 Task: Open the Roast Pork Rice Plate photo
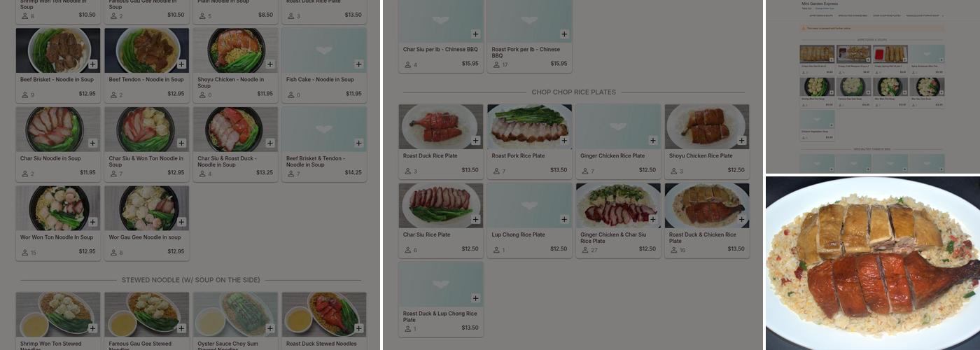530,127
